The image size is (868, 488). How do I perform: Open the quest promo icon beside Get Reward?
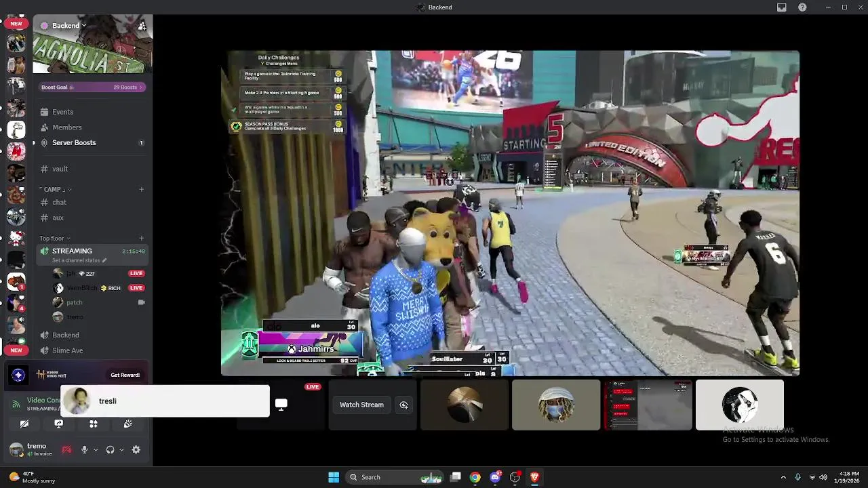point(18,375)
